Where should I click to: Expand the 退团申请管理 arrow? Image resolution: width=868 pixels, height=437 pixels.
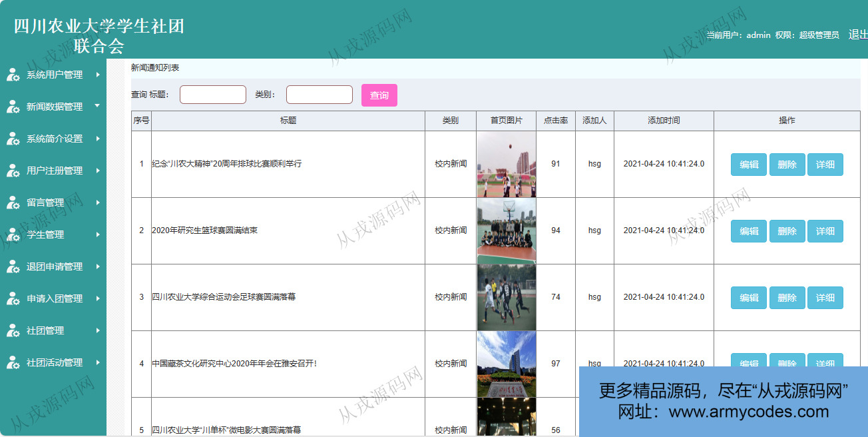[x=98, y=266]
